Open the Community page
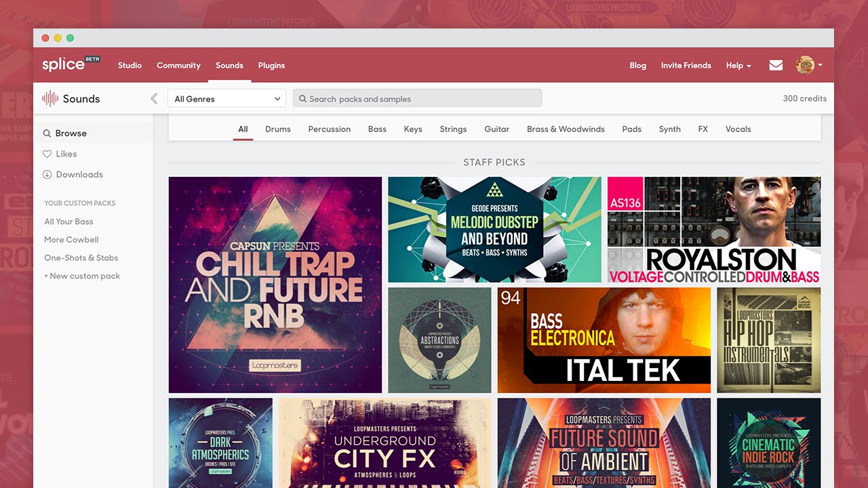 click(x=178, y=66)
